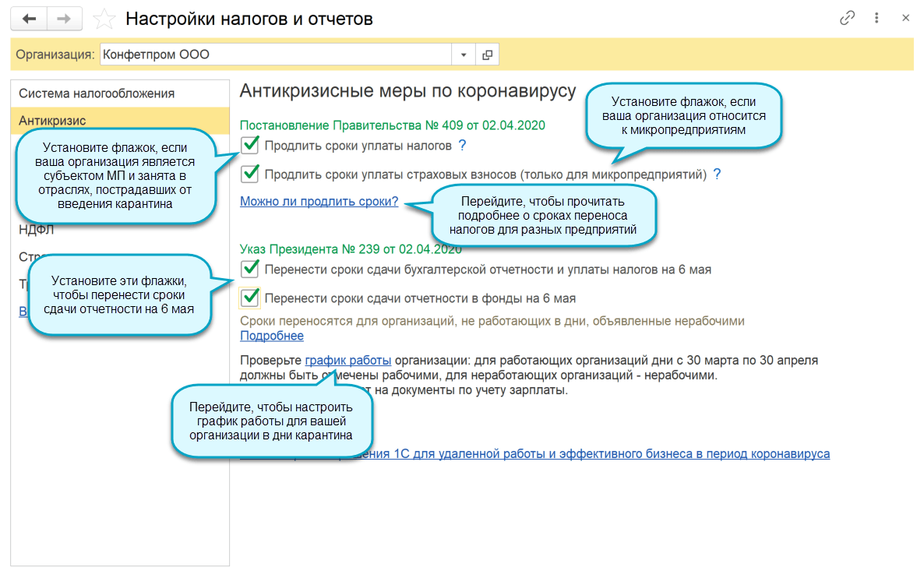Toggle Продлить сроки уплаты страховых взносов checkbox
This screenshot has width=924, height=578.
point(250,174)
